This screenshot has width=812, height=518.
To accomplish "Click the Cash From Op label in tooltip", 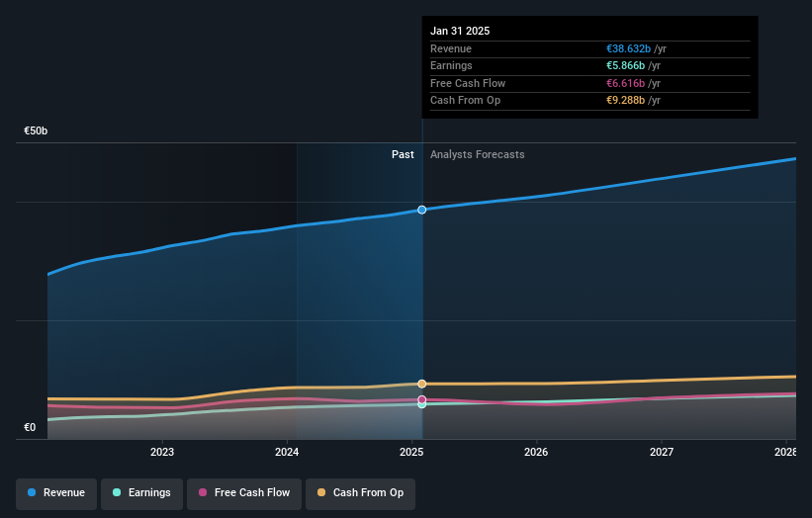I will 465,101.
